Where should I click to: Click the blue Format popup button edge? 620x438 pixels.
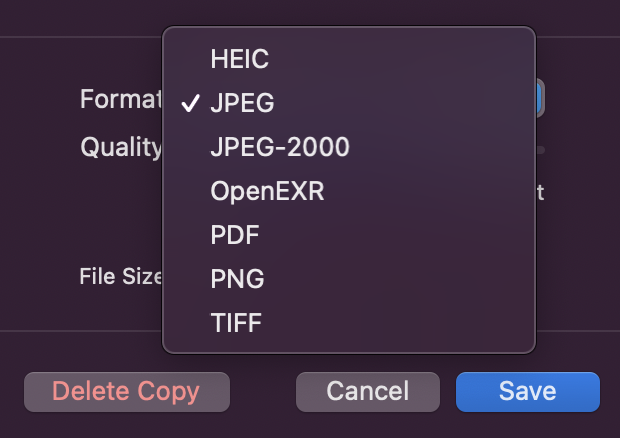(540, 99)
